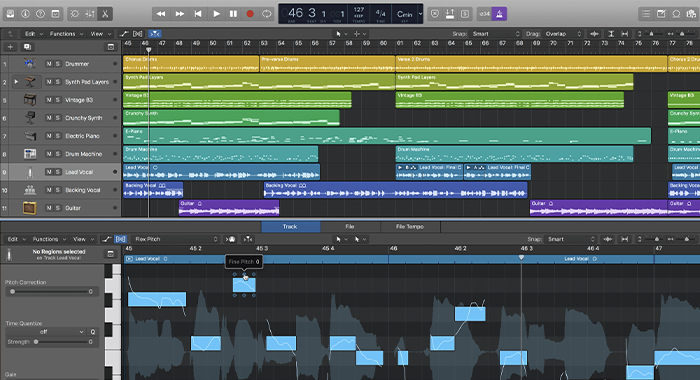700x380 pixels.
Task: Solo the Lead Vocal track
Action: click(58, 172)
